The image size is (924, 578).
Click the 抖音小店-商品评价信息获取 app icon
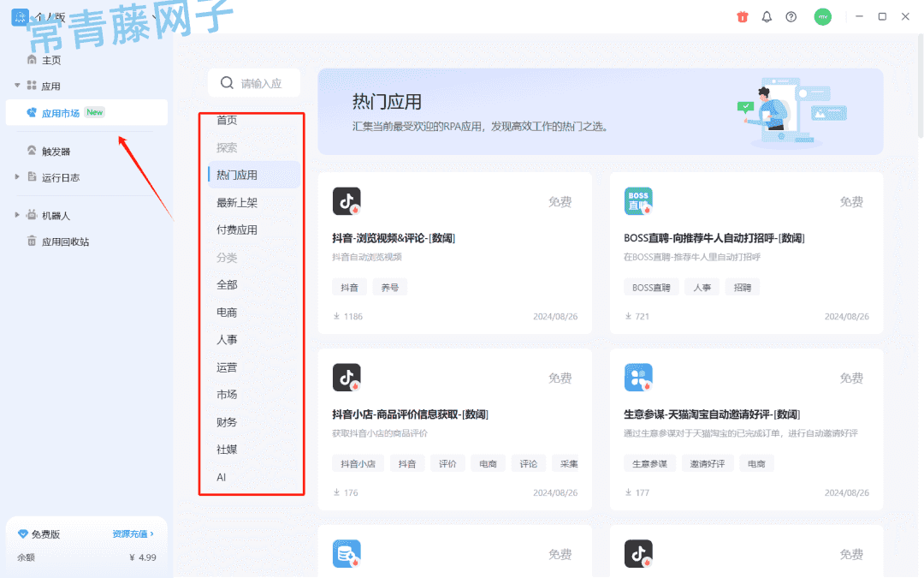tap(346, 378)
